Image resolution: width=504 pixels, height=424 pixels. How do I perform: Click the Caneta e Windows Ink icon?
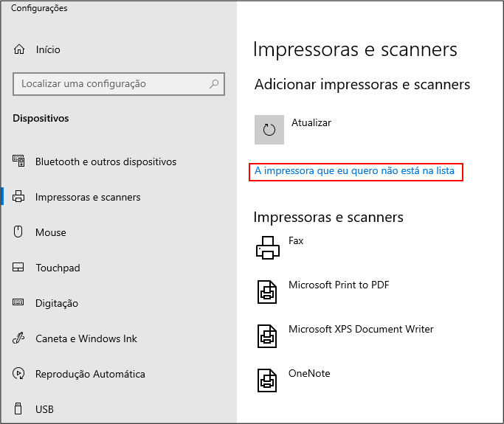(19, 338)
